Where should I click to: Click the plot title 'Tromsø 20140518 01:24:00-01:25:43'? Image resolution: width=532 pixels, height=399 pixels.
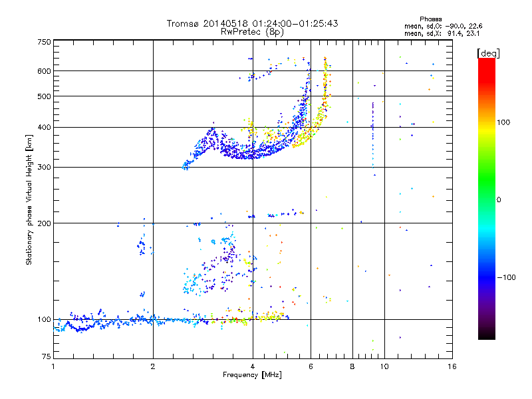click(x=252, y=23)
